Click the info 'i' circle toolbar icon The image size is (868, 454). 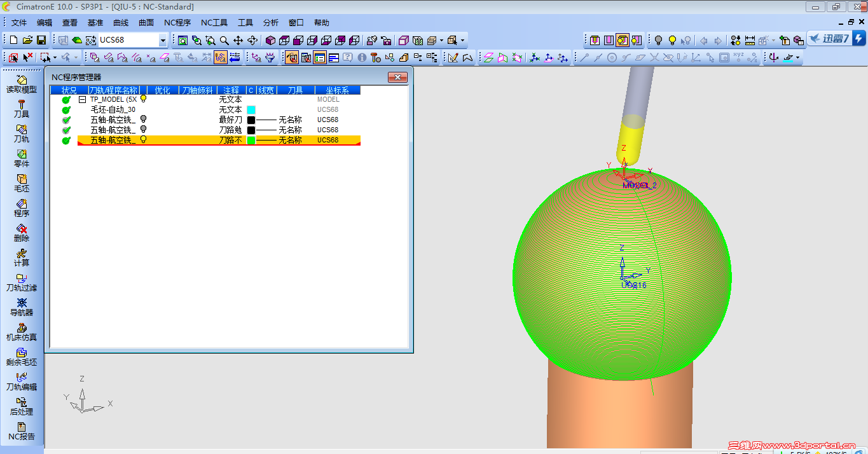point(362,57)
